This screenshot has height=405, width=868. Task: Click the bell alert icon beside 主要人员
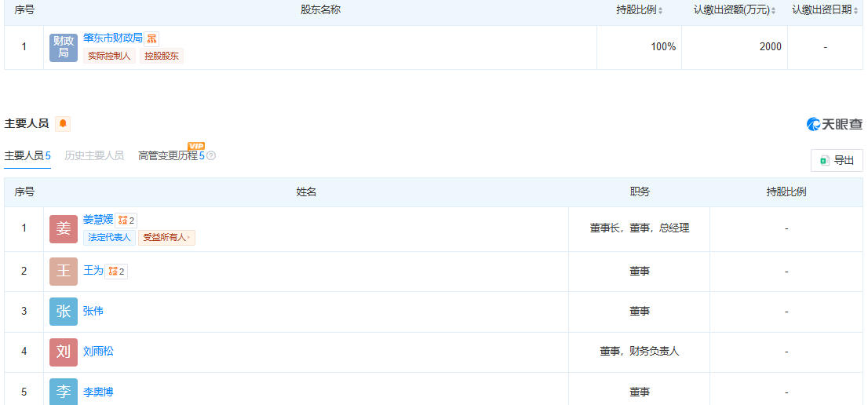(63, 124)
